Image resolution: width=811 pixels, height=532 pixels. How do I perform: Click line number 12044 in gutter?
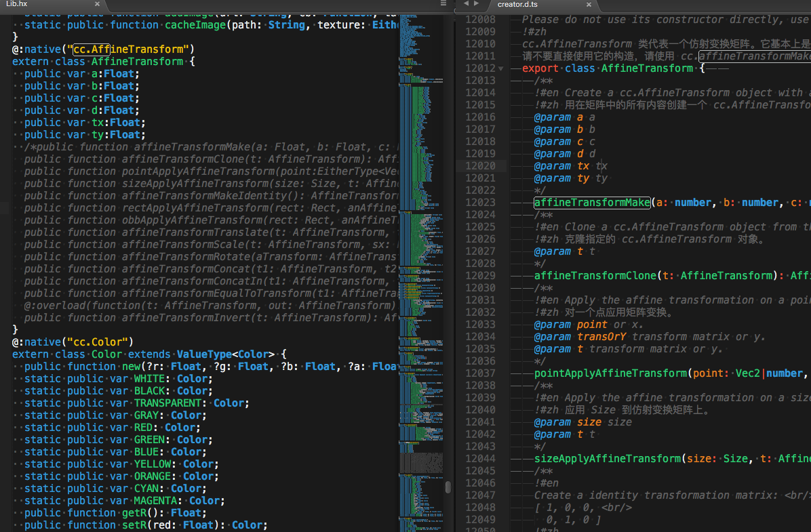tap(480, 459)
